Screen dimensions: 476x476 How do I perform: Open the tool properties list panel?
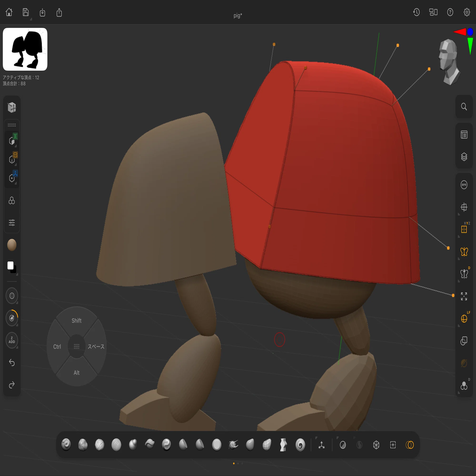pyautogui.click(x=464, y=135)
